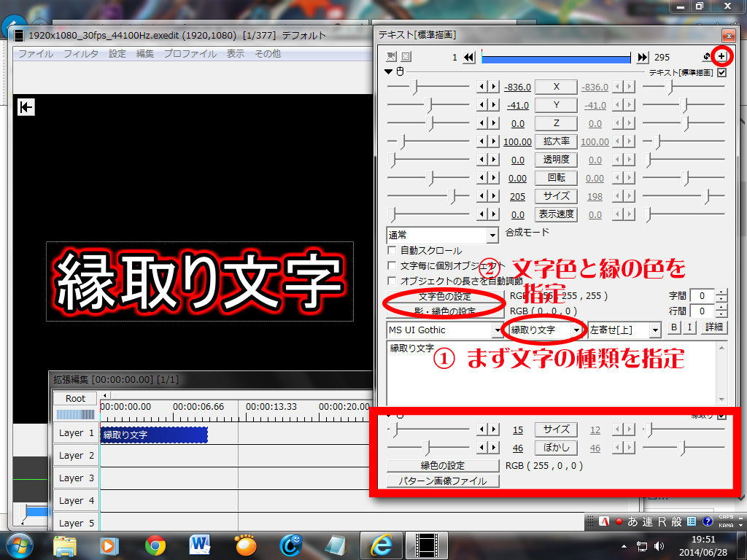747x560 pixels.
Task: Click the パターン画像ファイル button
Action: (443, 481)
